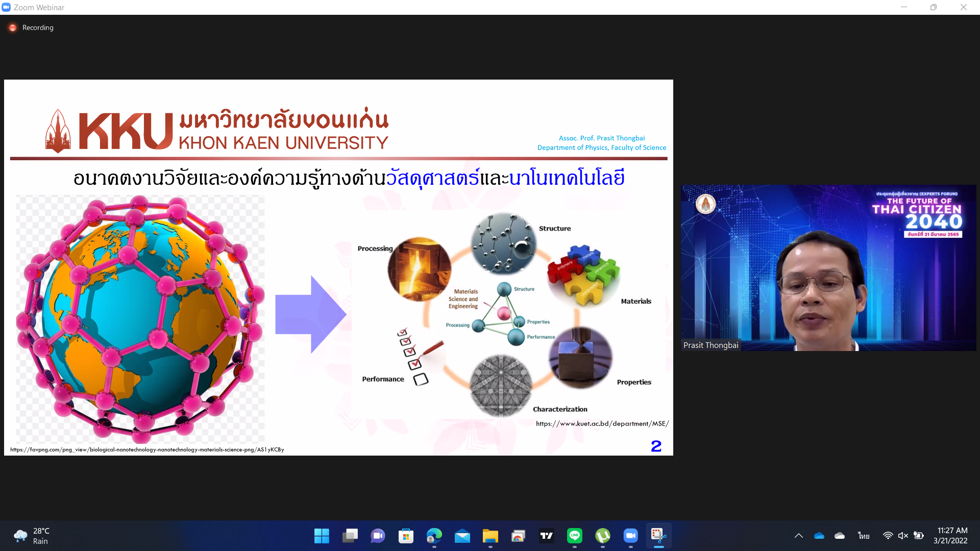Open uTorrent from the taskbar

603,536
